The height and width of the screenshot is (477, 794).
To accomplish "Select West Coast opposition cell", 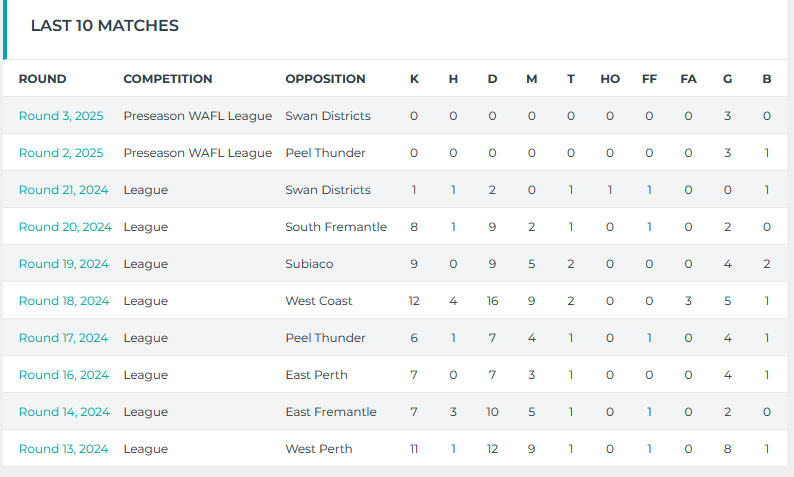I will coord(319,301).
